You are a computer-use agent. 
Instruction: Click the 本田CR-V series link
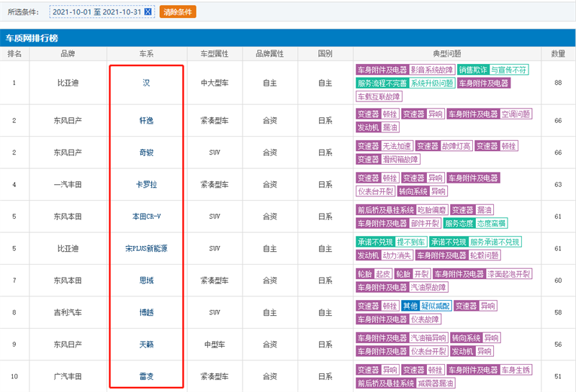pos(147,216)
